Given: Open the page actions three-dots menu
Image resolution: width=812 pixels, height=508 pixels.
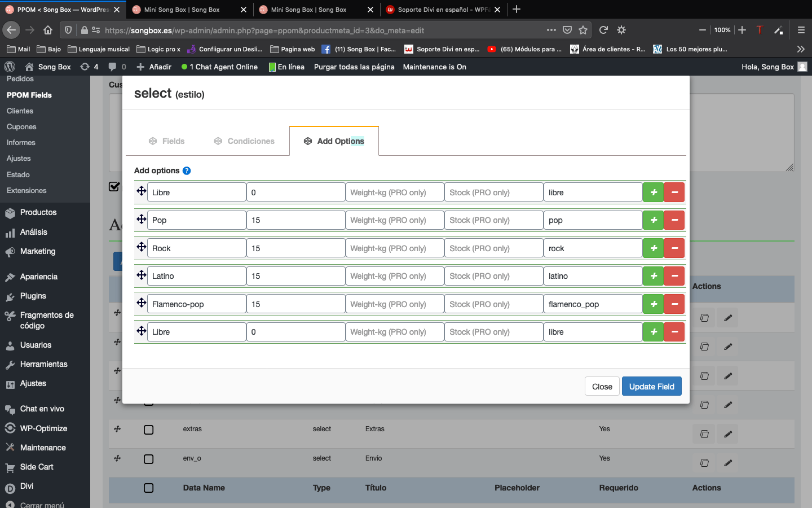Looking at the screenshot, I should (x=551, y=30).
